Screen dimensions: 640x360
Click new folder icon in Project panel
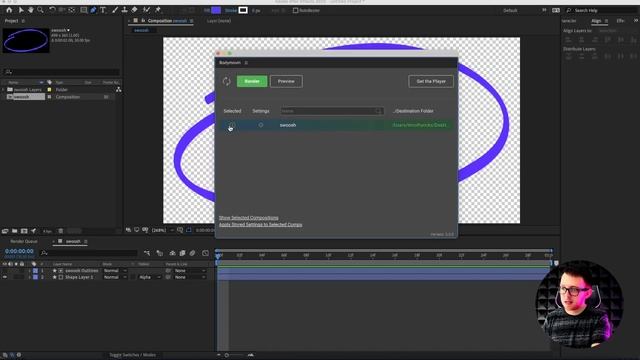(14, 231)
